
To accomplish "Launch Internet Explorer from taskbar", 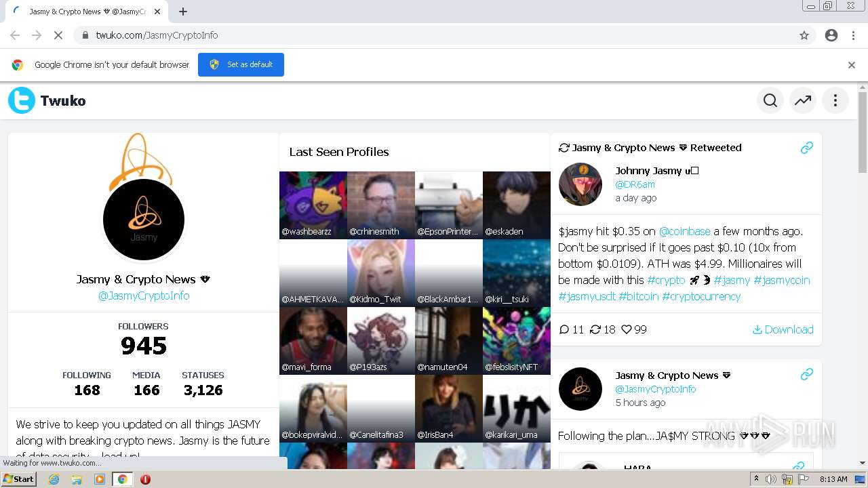I will (54, 479).
